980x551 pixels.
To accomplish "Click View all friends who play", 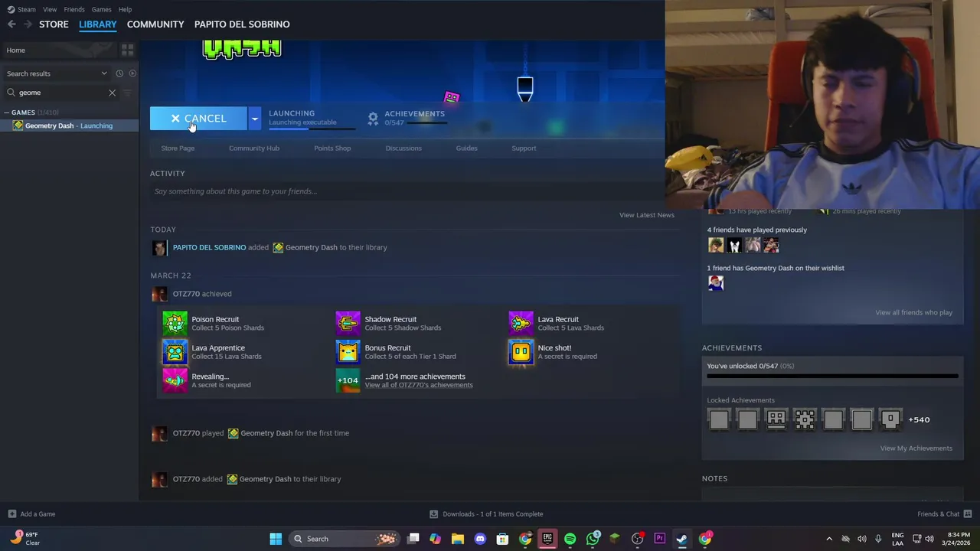I will 913,312.
